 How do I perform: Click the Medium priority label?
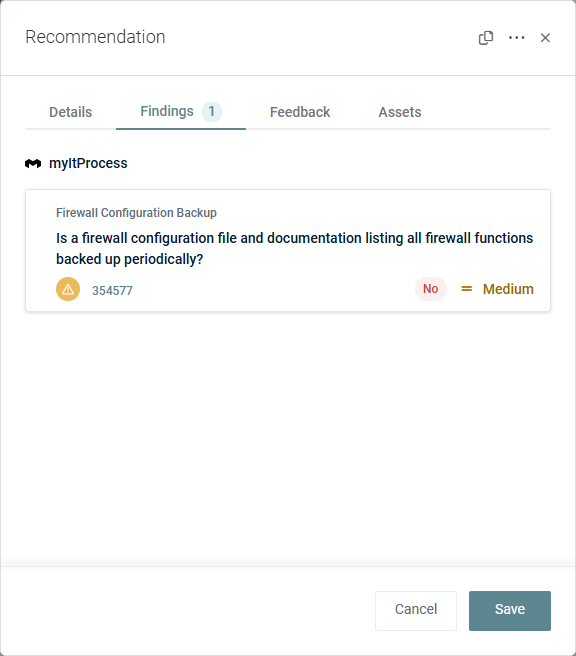[x=508, y=289]
